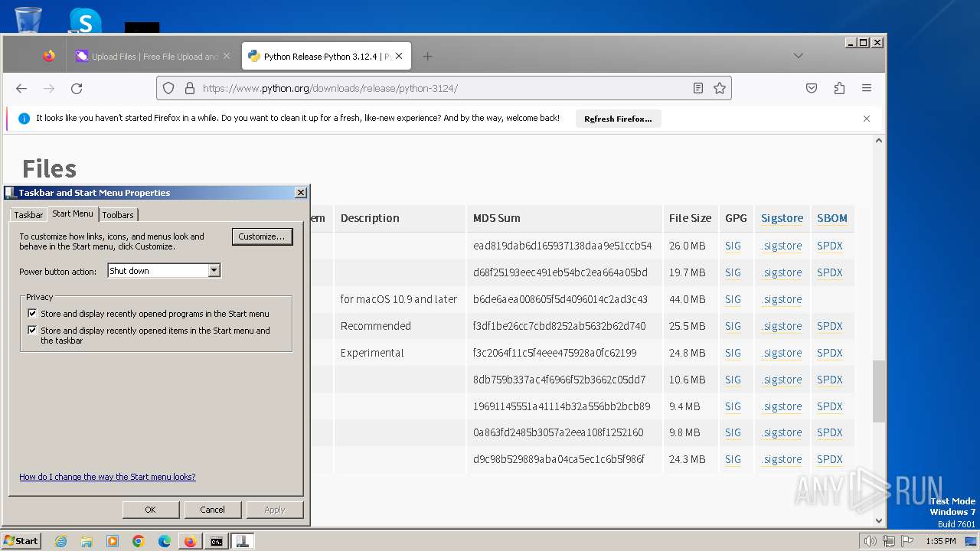980x551 pixels.
Task: Switch to Upload Files browser tab
Action: [x=153, y=56]
